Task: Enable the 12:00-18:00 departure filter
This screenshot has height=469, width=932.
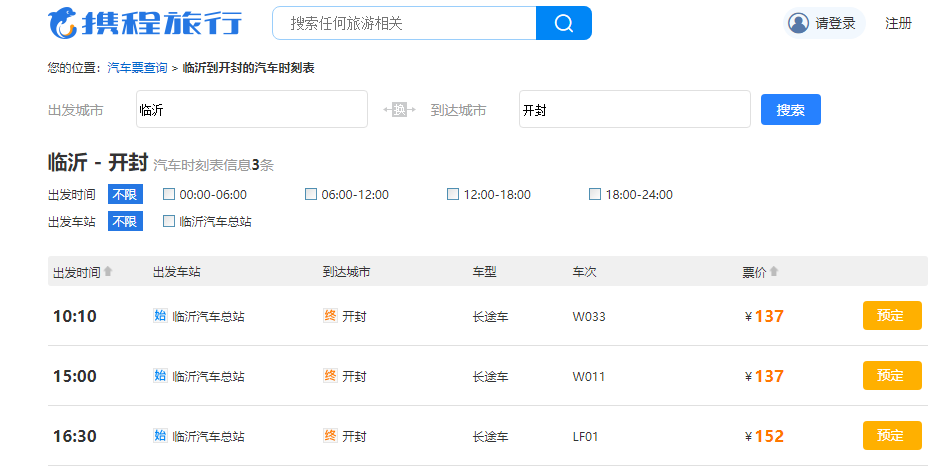Action: click(x=453, y=195)
